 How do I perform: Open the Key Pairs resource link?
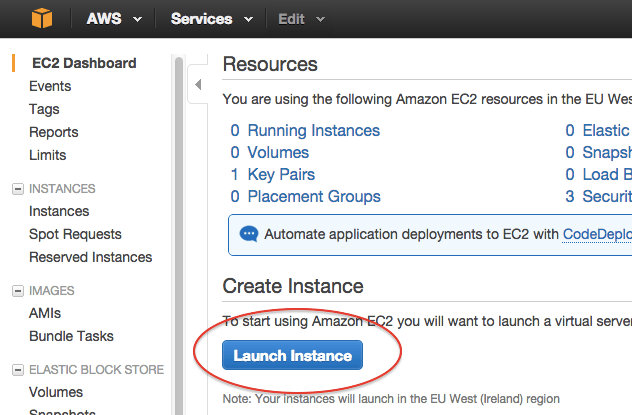pos(281,174)
